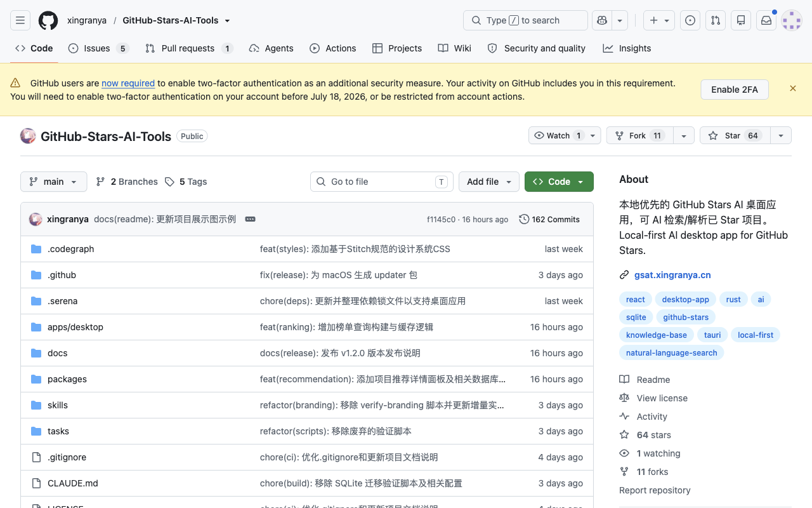Image resolution: width=812 pixels, height=508 pixels.
Task: Click the Report repository link
Action: 655,490
